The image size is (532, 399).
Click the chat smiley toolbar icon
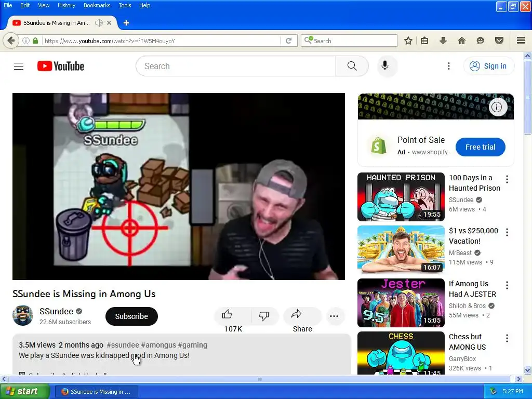(480, 41)
